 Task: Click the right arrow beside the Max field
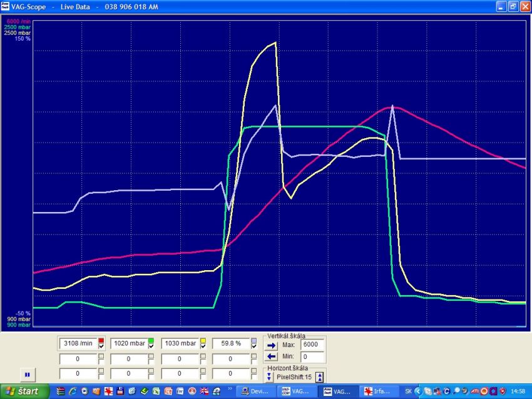click(271, 345)
